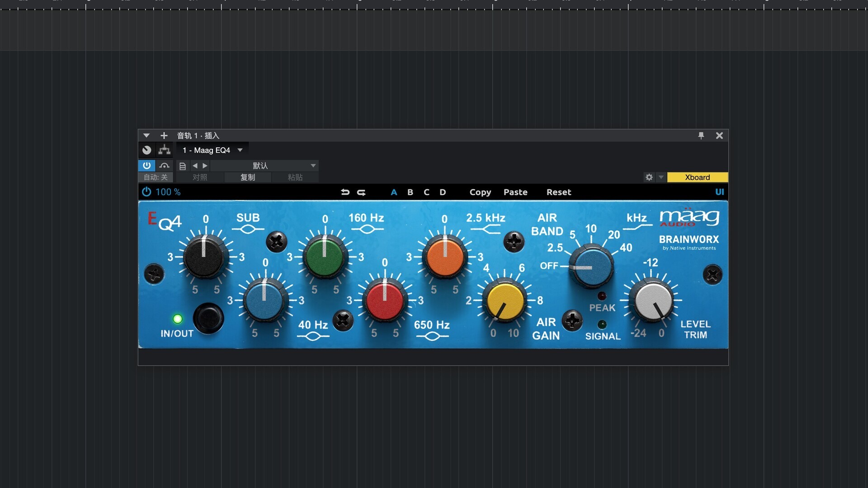Click the blue AIR BAND frequency selector knob
Screen dimensions: 868x488
tap(591, 266)
